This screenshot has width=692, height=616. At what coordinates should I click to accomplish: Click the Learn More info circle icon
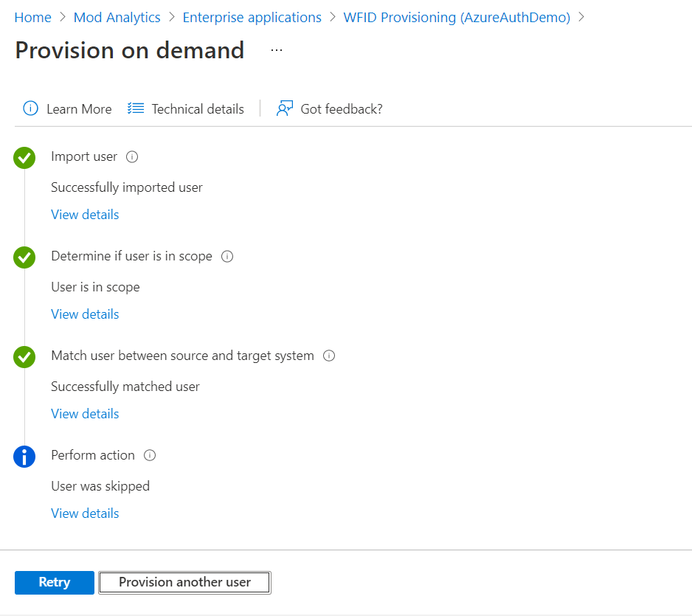[x=30, y=108]
